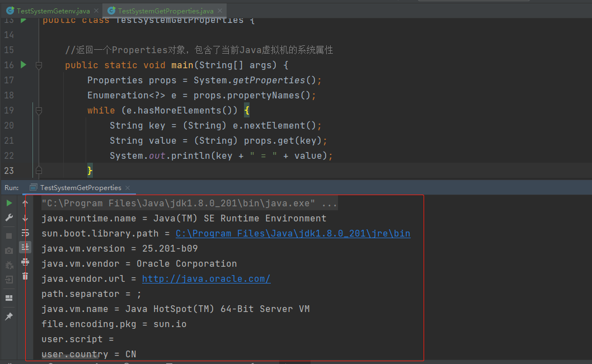Viewport: 592px width, 364px height.
Task: Rerun TestSystemGetProperties with the green play icon
Action: 9,204
